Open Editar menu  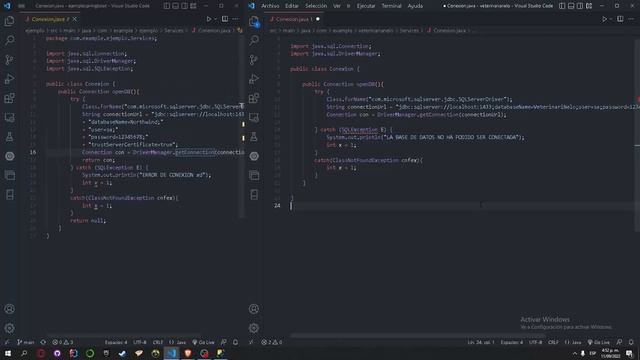pyautogui.click(x=291, y=6)
